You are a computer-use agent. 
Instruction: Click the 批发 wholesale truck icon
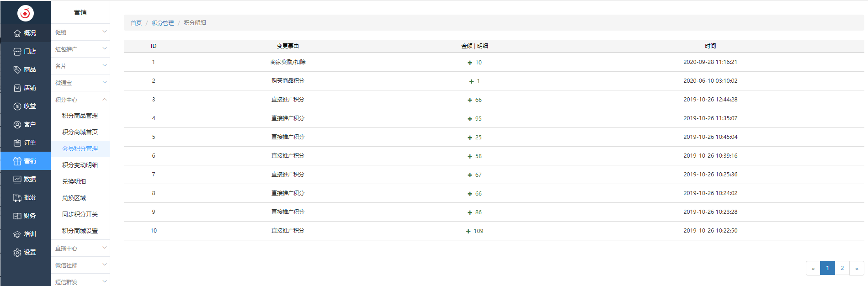pos(17,197)
